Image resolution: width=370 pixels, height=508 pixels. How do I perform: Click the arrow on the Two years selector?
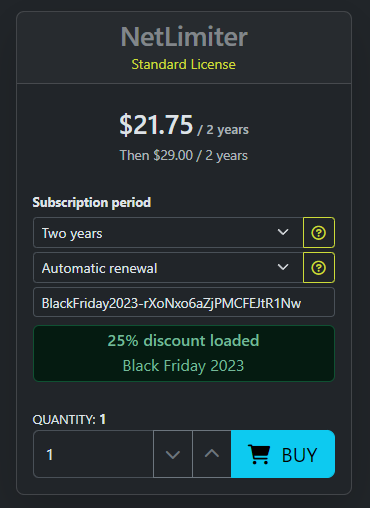(283, 232)
